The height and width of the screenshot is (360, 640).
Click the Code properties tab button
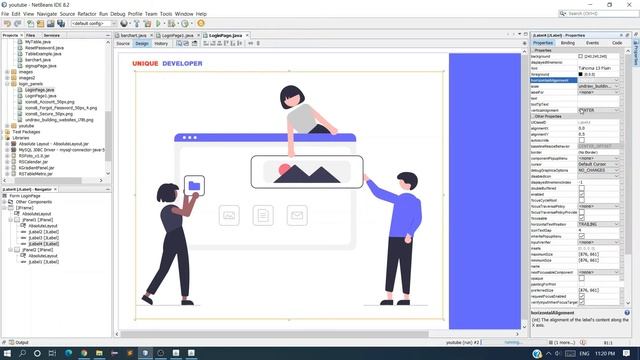pyautogui.click(x=617, y=43)
